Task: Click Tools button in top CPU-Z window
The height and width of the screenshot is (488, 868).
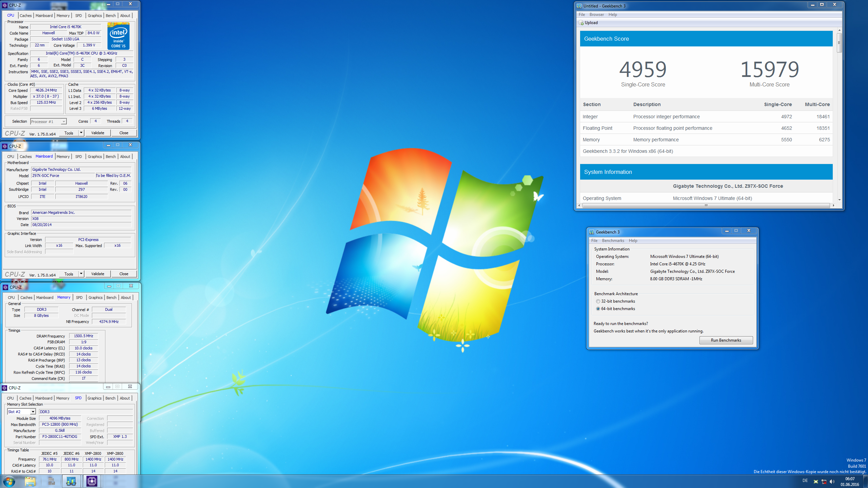Action: 69,133
